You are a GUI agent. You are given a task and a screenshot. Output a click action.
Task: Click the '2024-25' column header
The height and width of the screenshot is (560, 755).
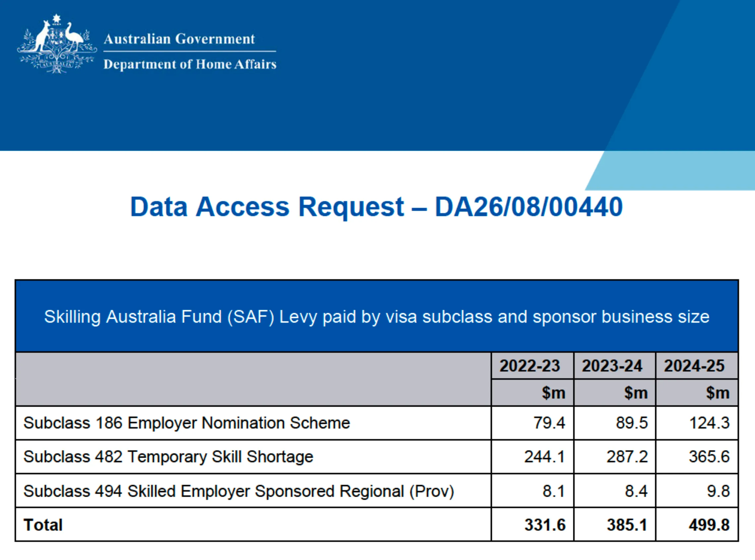pos(694,366)
